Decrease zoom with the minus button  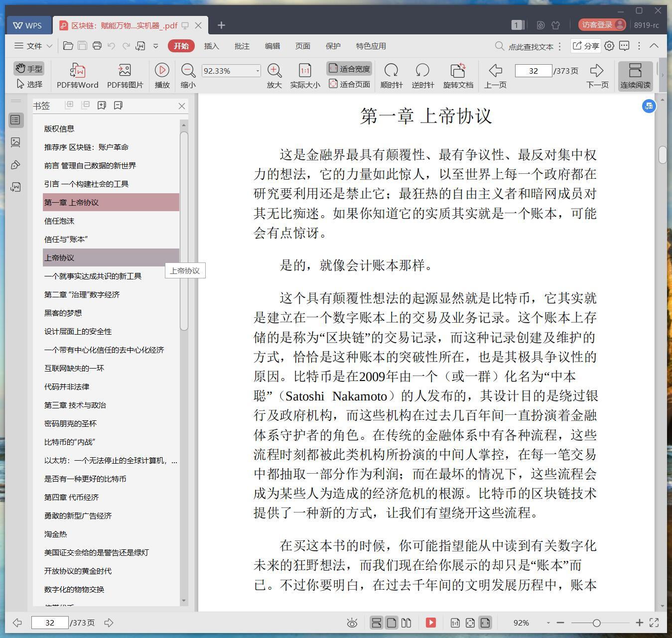click(560, 623)
